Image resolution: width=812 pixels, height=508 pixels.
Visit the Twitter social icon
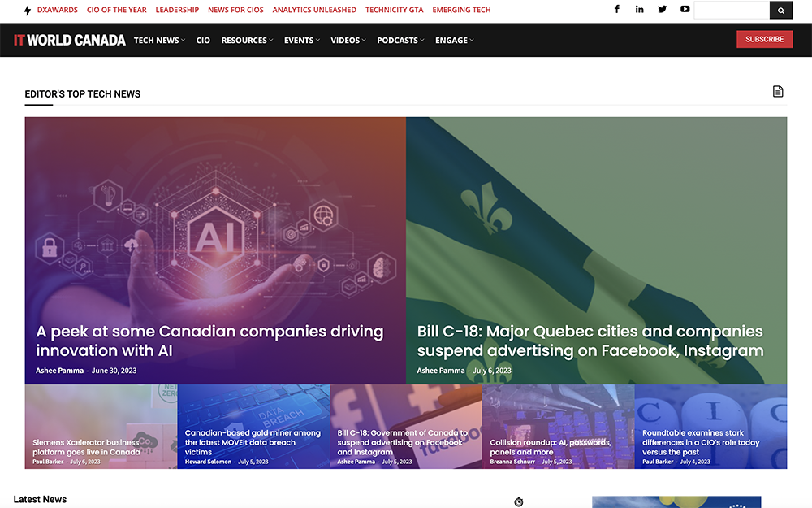[663, 10]
